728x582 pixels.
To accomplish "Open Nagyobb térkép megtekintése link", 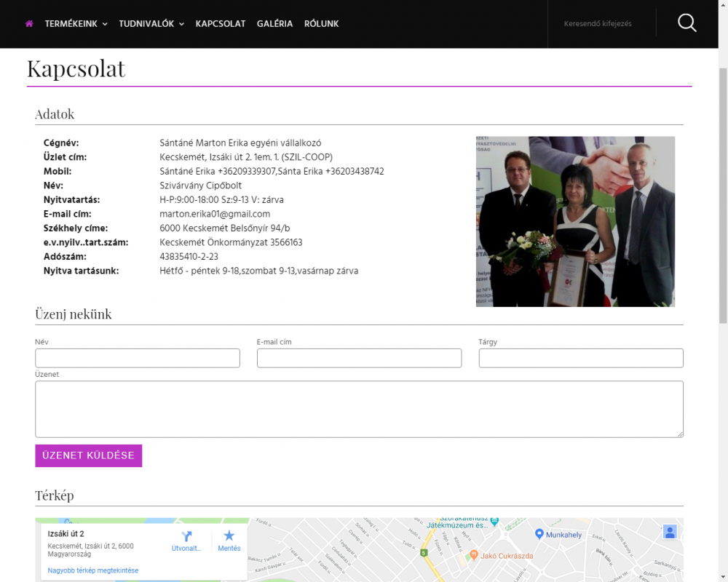I will [x=93, y=570].
